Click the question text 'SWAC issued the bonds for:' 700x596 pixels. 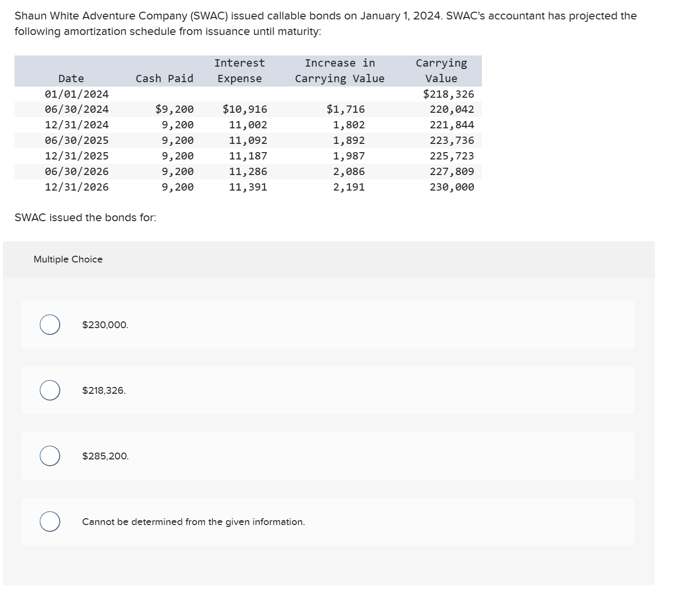tap(85, 217)
